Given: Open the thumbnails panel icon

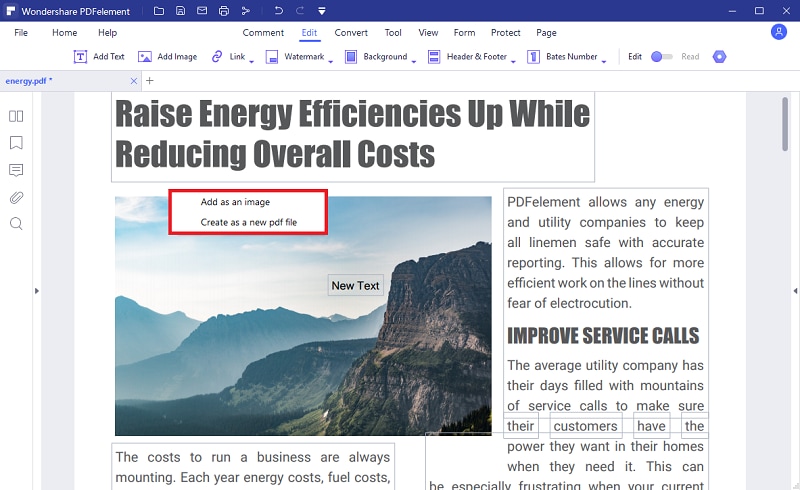Looking at the screenshot, I should click(16, 116).
